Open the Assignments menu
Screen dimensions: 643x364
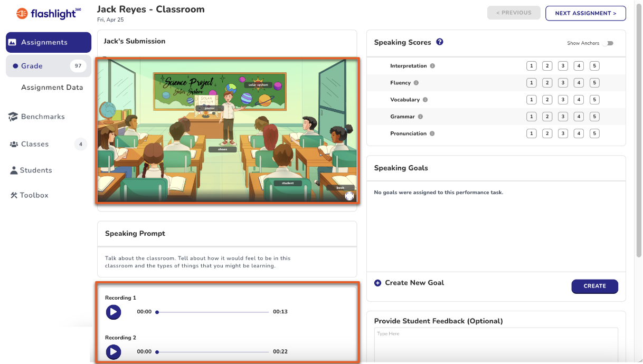[x=49, y=42]
